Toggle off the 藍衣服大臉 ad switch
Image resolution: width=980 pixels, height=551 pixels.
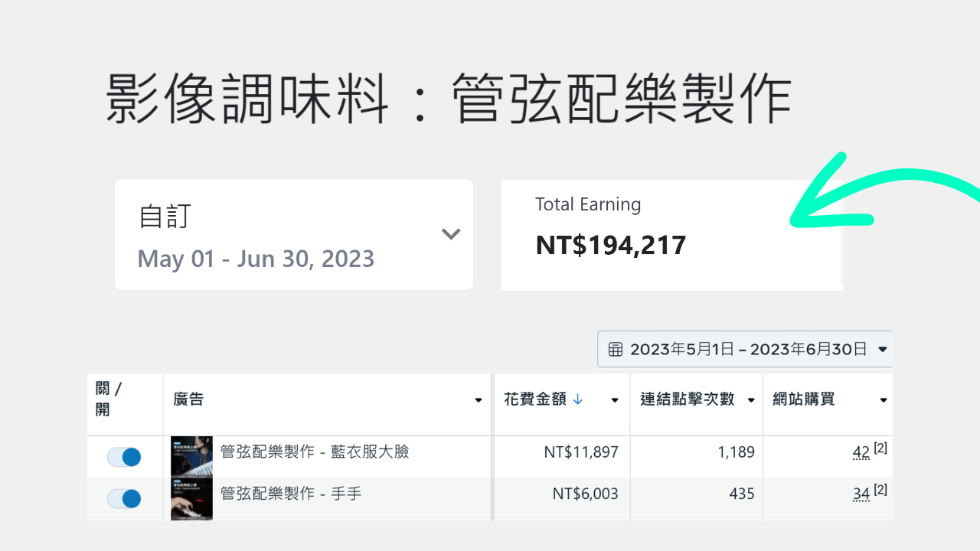124,458
